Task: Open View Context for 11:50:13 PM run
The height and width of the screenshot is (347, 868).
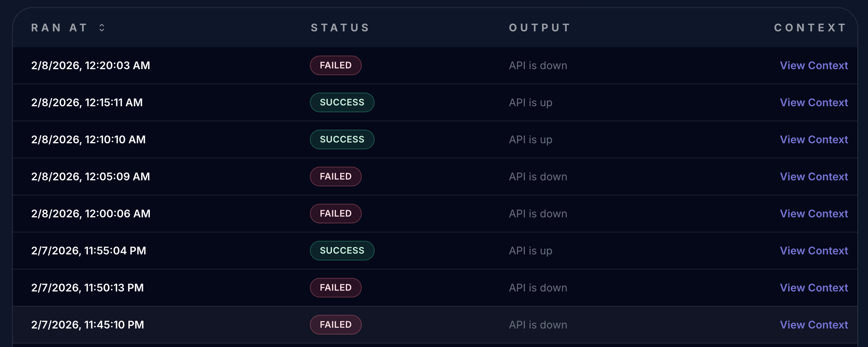Action: coord(814,288)
